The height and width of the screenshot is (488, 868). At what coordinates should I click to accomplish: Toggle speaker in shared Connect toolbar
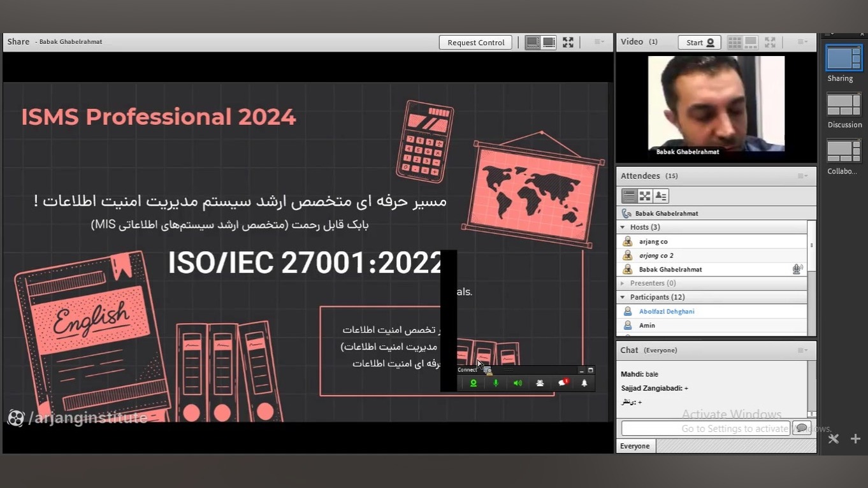[x=517, y=383]
